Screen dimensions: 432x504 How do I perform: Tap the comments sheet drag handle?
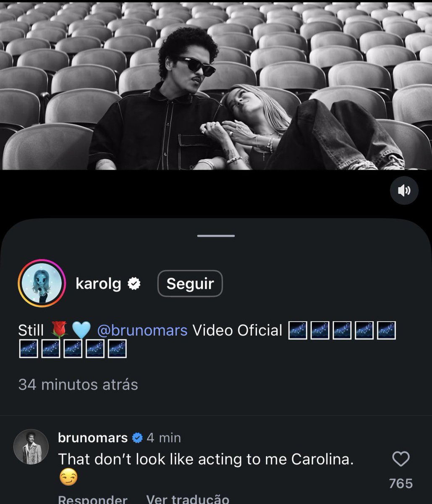[x=216, y=236]
